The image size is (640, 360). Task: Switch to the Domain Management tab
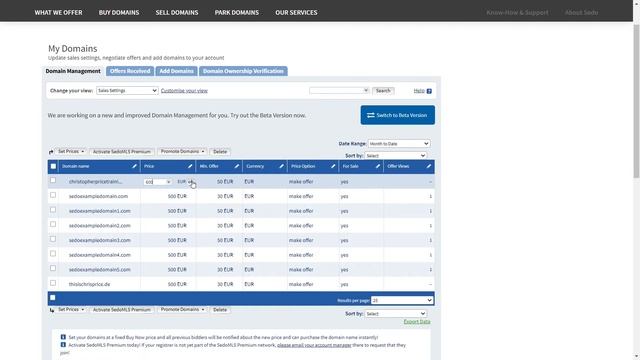73,71
